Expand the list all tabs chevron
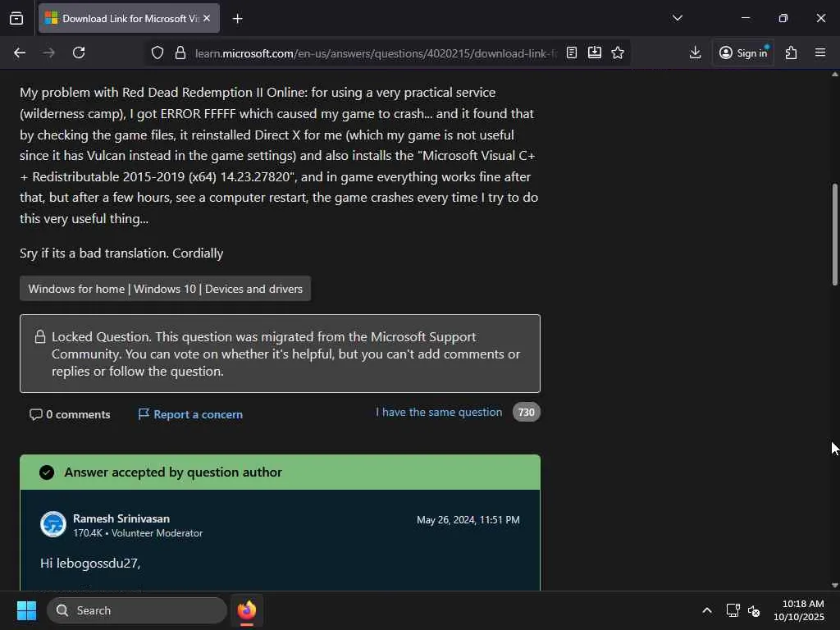Screen dimensions: 840x630 (x=677, y=18)
